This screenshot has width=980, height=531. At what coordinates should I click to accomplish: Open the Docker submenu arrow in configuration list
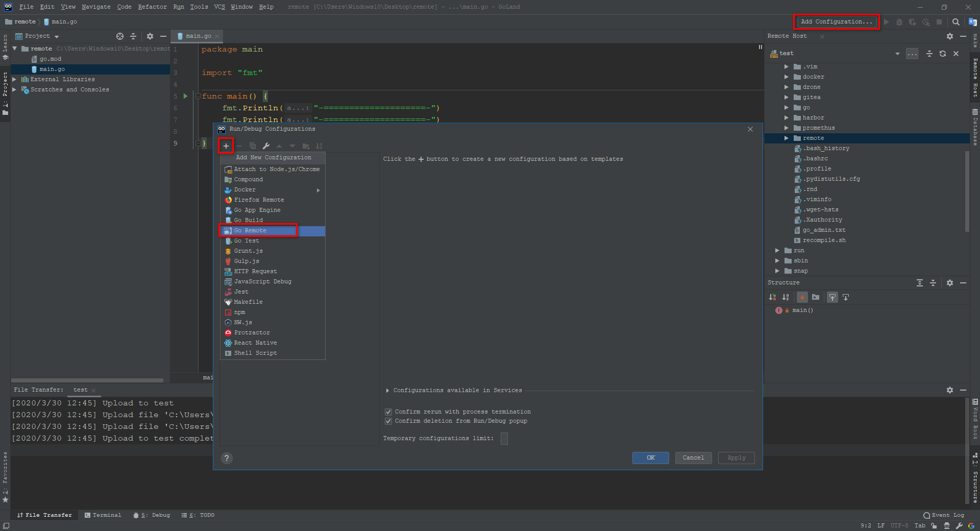pyautogui.click(x=318, y=190)
